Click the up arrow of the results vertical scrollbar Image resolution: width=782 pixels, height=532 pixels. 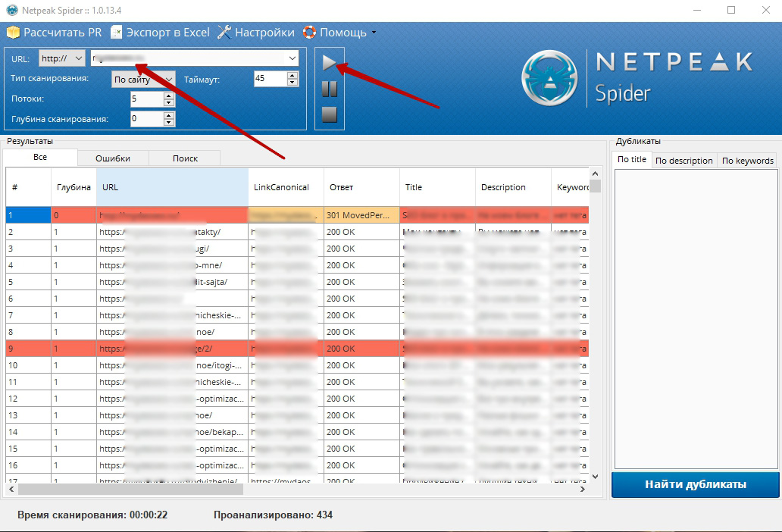595,174
